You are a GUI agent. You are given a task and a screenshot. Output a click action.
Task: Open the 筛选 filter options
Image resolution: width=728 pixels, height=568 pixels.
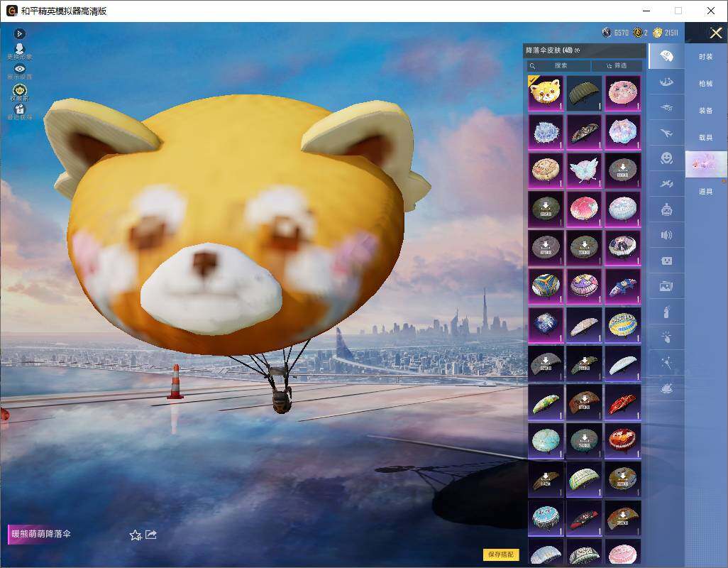point(617,65)
